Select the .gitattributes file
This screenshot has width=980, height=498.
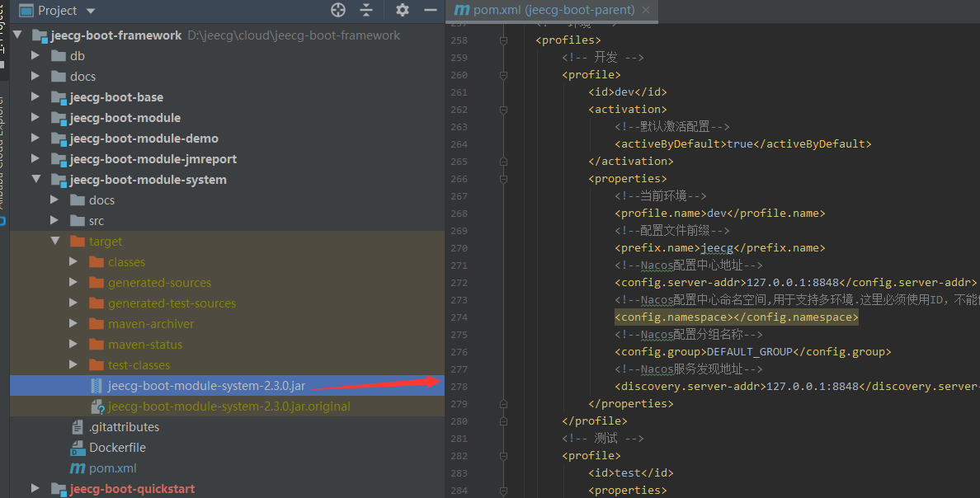click(125, 427)
